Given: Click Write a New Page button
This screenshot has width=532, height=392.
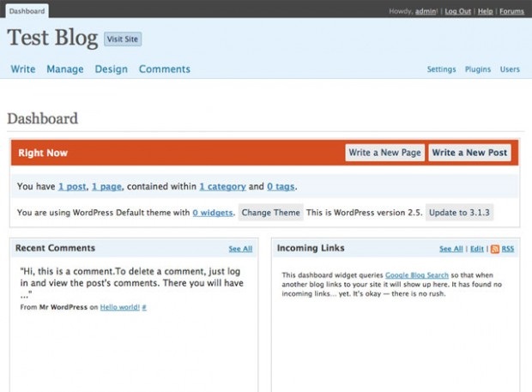Looking at the screenshot, I should (x=384, y=153).
